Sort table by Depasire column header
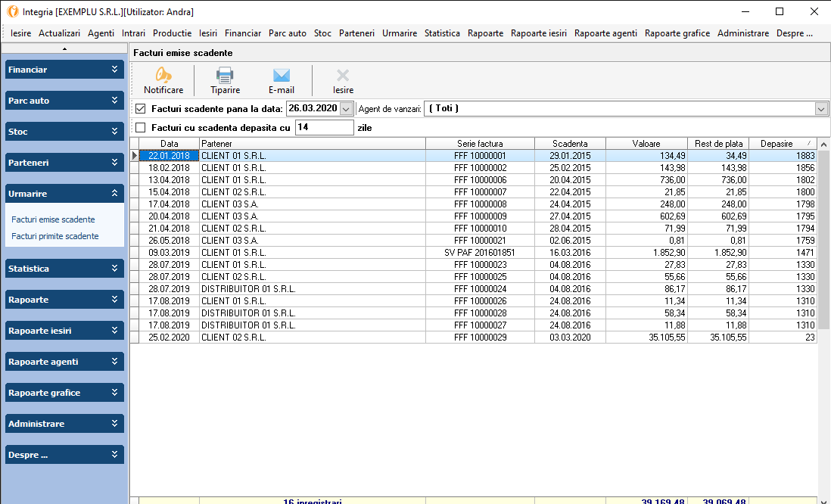Screen dimensions: 831x504 (x=777, y=144)
